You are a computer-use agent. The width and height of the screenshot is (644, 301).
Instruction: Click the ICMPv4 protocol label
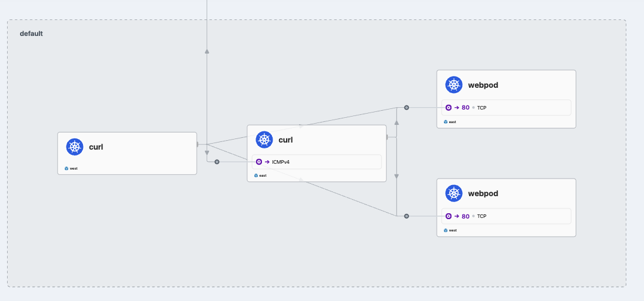pyautogui.click(x=281, y=162)
